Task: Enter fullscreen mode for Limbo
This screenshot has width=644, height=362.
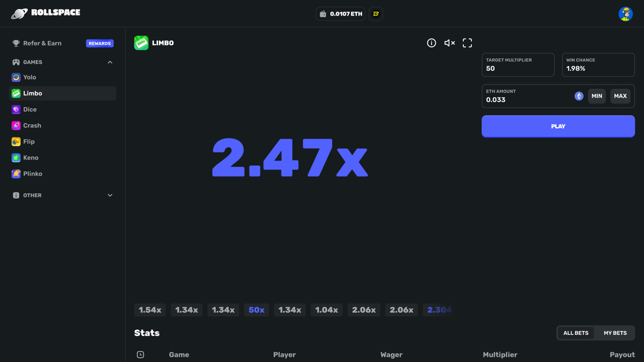Action: [x=467, y=43]
